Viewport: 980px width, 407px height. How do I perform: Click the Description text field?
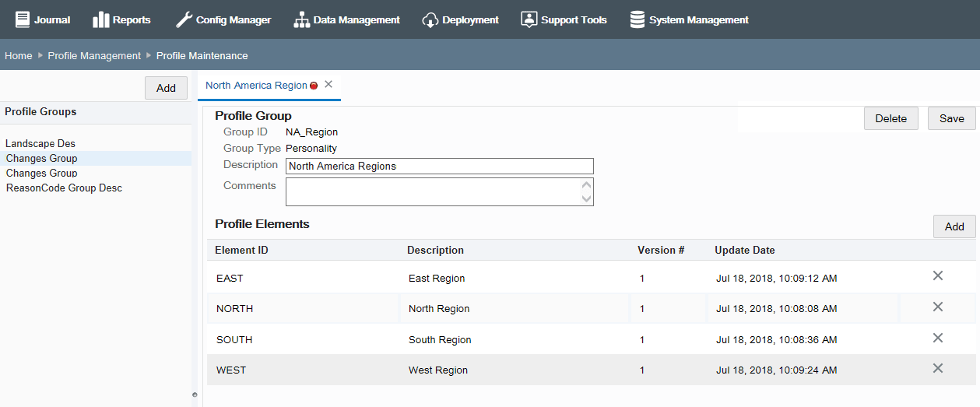point(439,166)
